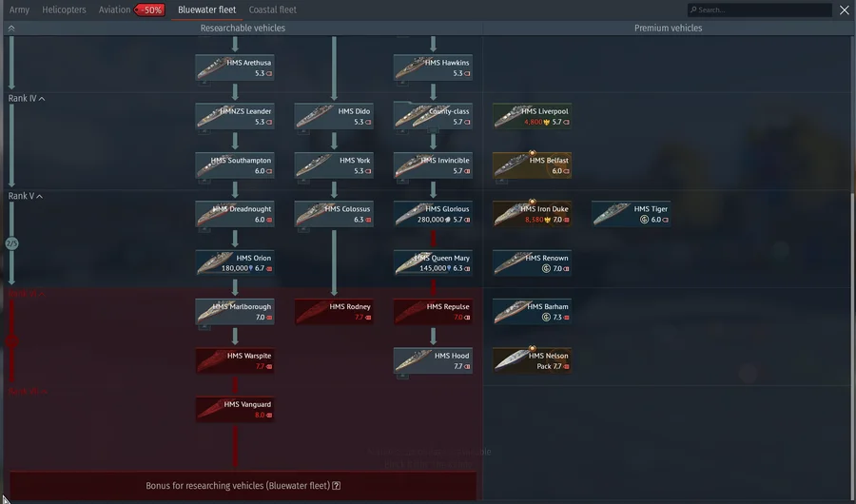Select the HMS Queen Mary icon
Screen dimensions: 856x504
pos(433,262)
